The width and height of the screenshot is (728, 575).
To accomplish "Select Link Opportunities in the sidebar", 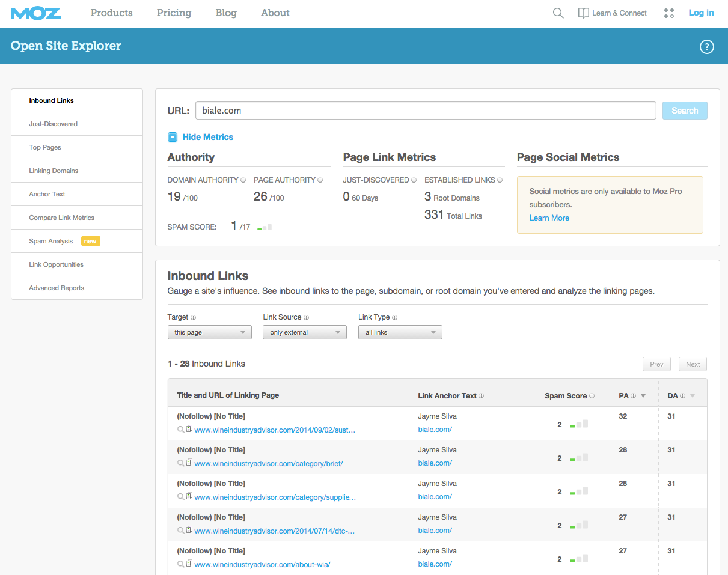I will (x=77, y=264).
